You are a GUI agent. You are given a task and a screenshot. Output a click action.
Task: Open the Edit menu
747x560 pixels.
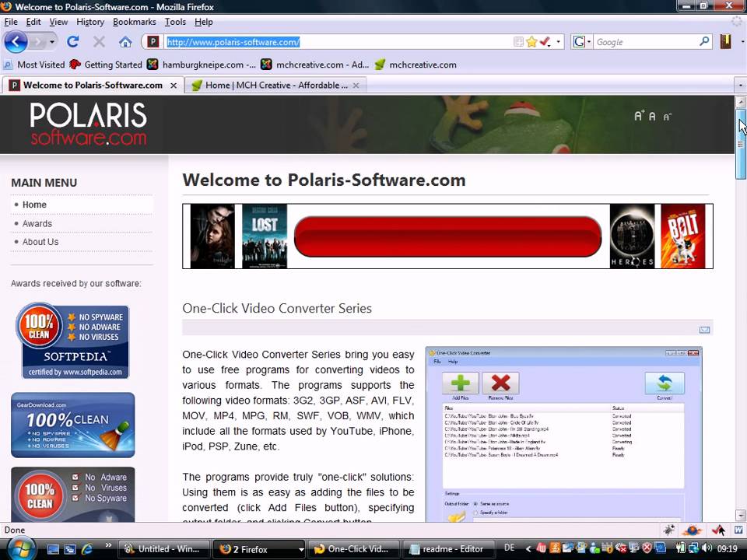[x=33, y=22]
